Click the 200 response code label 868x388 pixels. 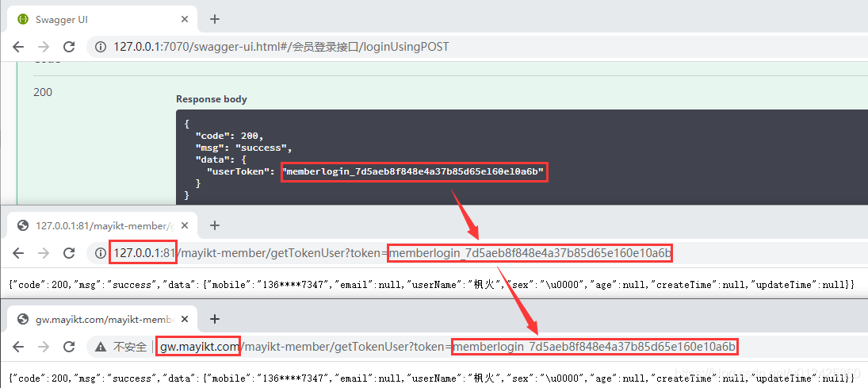click(43, 92)
